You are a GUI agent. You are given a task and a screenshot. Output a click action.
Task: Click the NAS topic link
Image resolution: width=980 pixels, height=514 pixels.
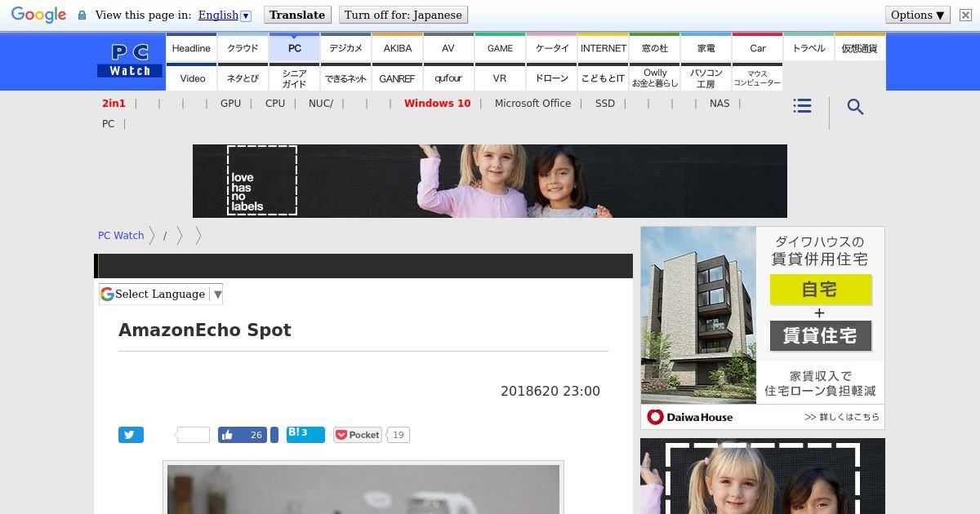[719, 104]
